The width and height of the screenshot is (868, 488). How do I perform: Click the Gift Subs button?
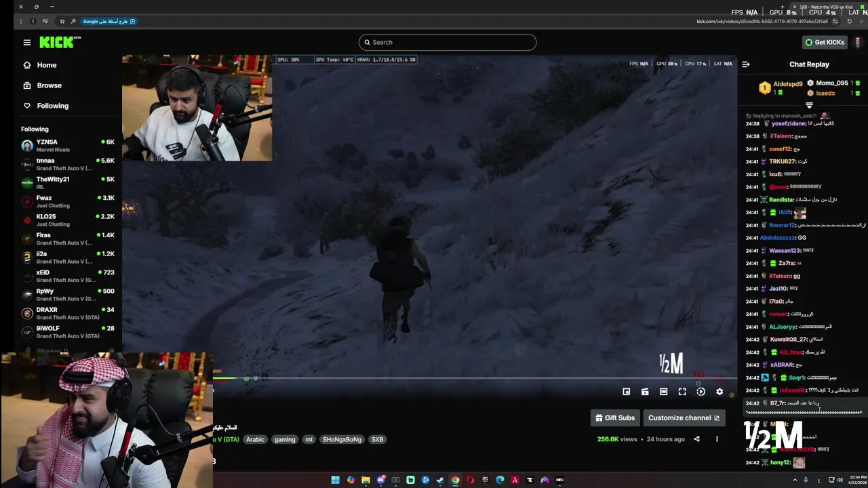click(x=615, y=418)
